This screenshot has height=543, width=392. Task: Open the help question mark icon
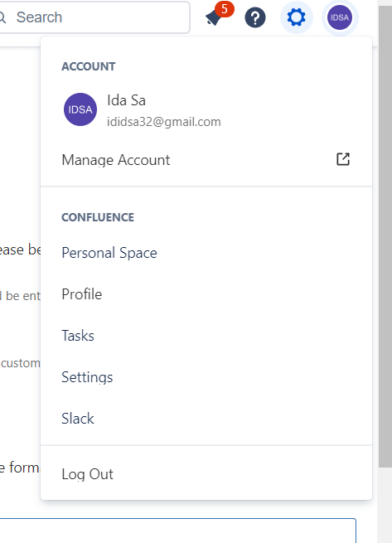[255, 17]
